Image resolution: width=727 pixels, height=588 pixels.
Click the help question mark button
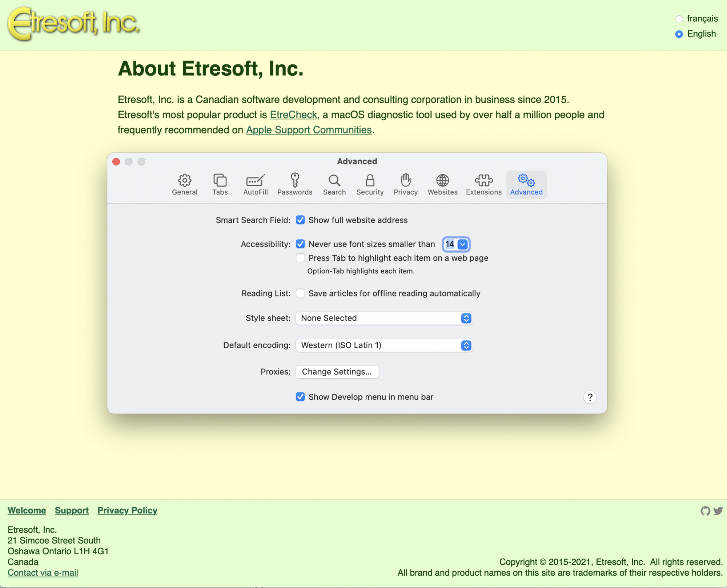(x=589, y=397)
